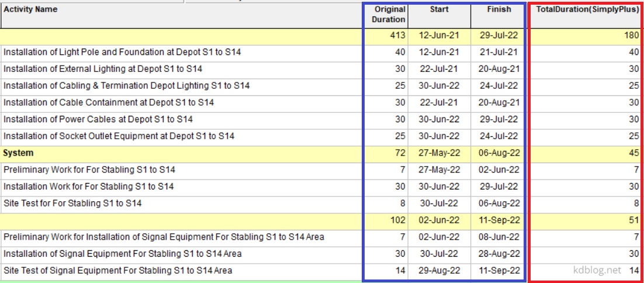The image size is (644, 283).
Task: Sort by the Start column header
Action: click(439, 10)
